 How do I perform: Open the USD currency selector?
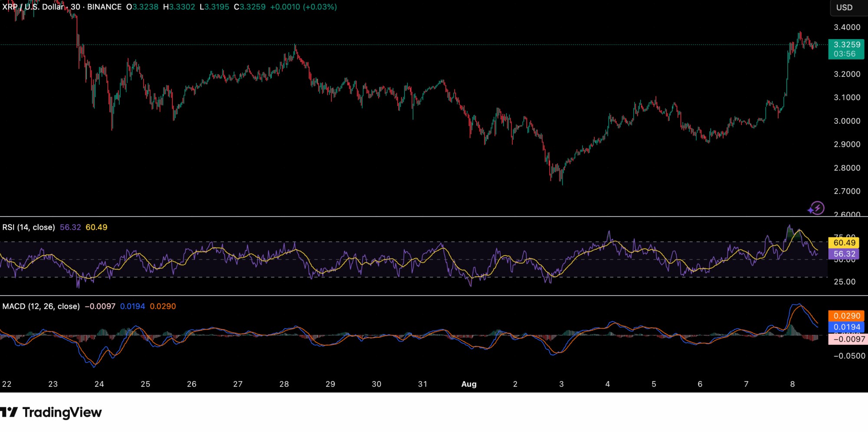(844, 7)
